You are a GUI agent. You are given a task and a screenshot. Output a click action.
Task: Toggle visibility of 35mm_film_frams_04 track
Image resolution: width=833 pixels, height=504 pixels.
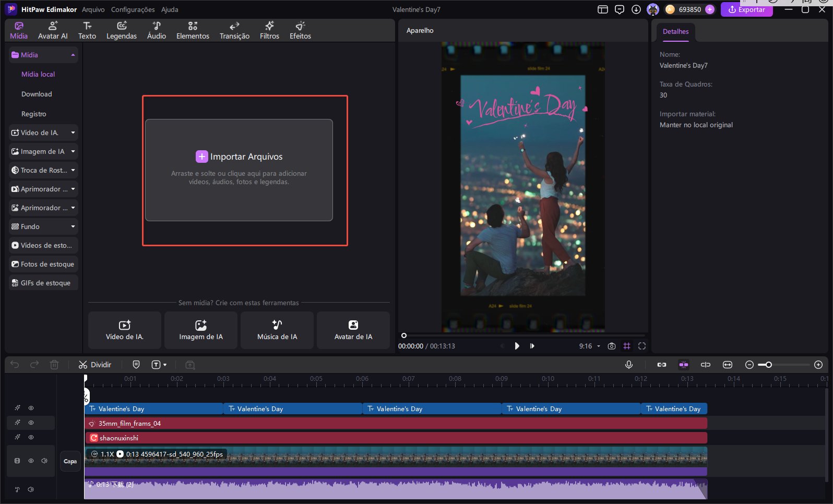pyautogui.click(x=31, y=423)
